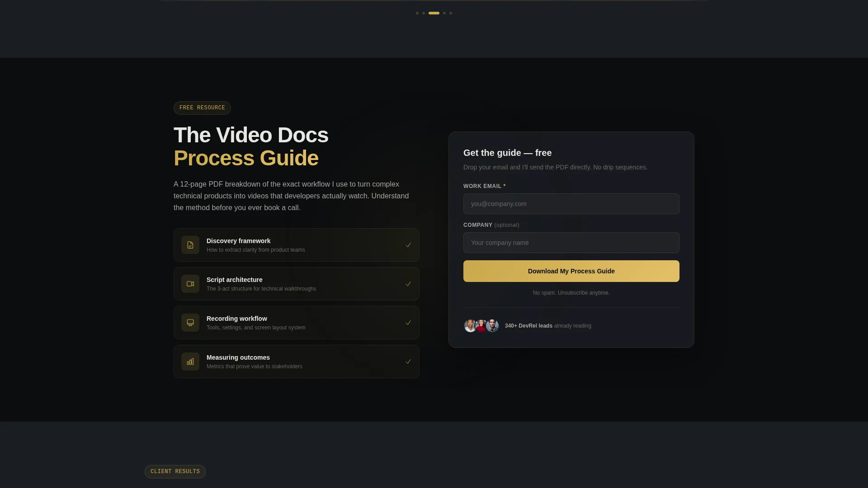Click 'How to extract clarity from product teams'
The height and width of the screenshot is (488, 868).
pyautogui.click(x=256, y=250)
